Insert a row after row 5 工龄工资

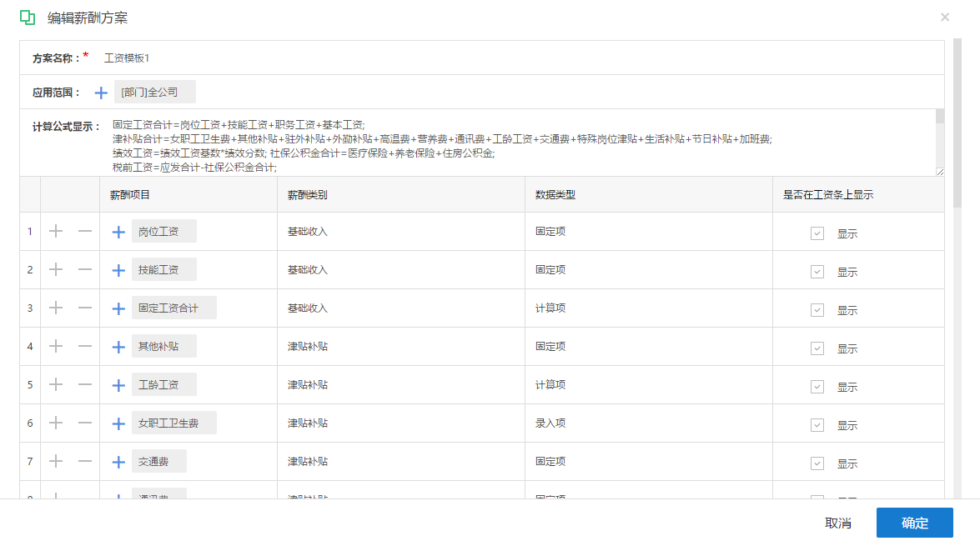tap(56, 385)
